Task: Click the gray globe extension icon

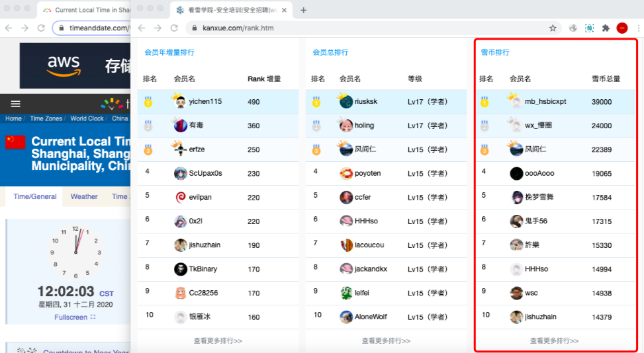Action: click(x=573, y=28)
